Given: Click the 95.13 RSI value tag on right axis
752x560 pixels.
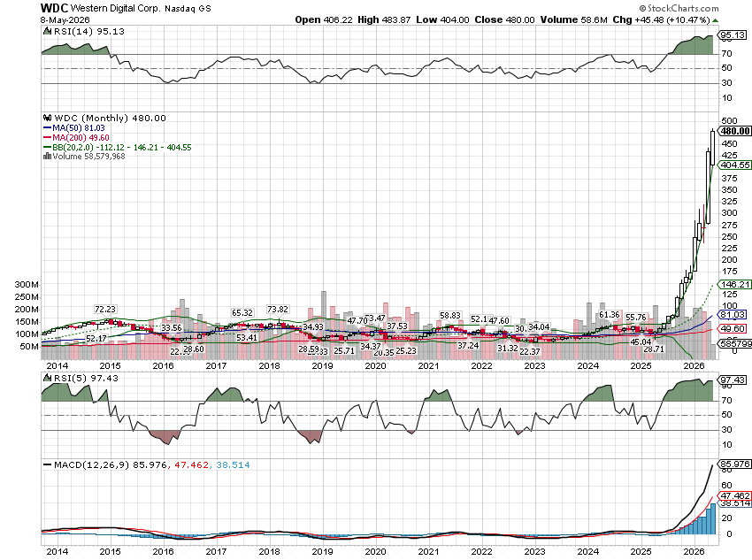Looking at the screenshot, I should click(733, 35).
